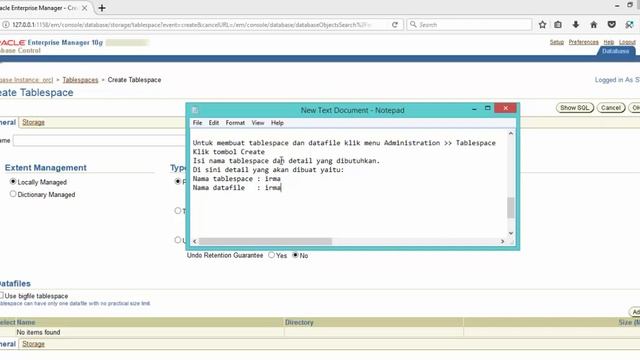Restore the browser window size
The image size is (640, 360).
pyautogui.click(x=630, y=5)
